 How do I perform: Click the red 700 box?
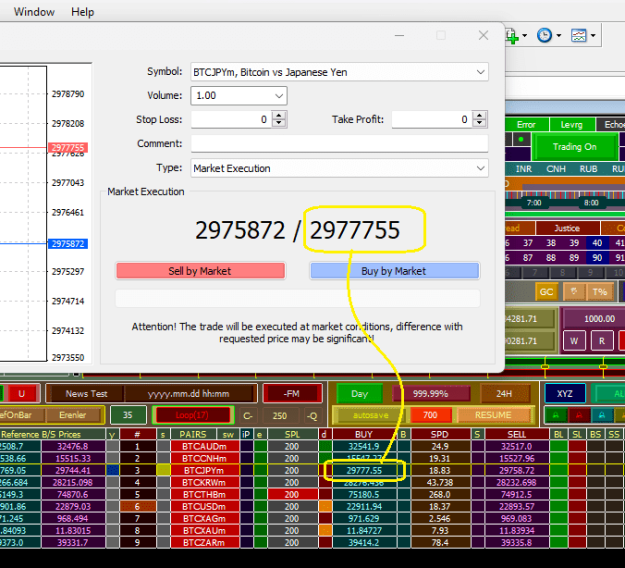(x=430, y=415)
